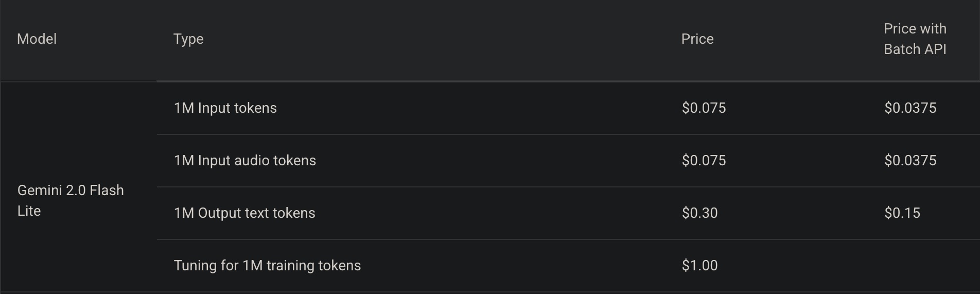Screen dimensions: 980x294
Task: Select the $0.30 output text price
Action: point(699,213)
